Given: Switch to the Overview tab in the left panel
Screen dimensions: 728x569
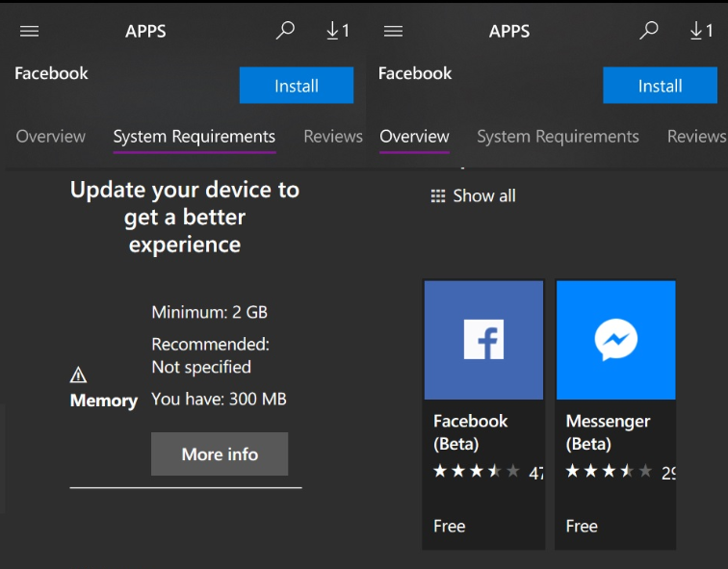Looking at the screenshot, I should pos(51,137).
